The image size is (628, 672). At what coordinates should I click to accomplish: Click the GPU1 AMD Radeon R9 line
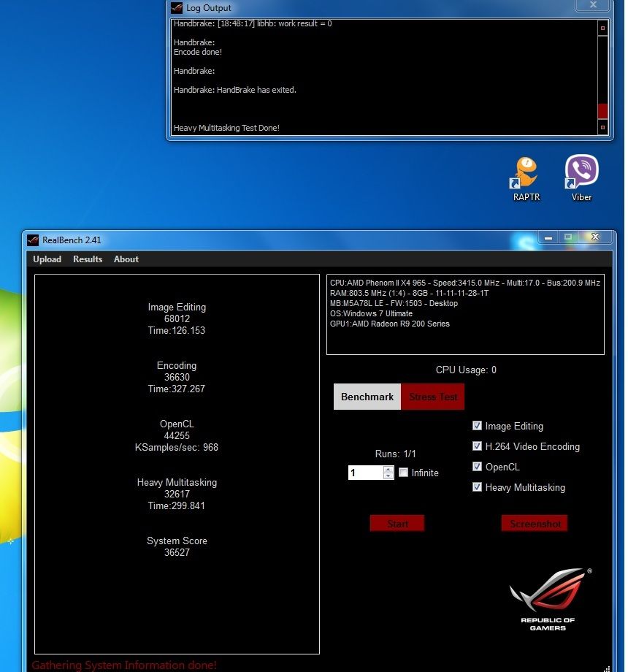pyautogui.click(x=390, y=324)
